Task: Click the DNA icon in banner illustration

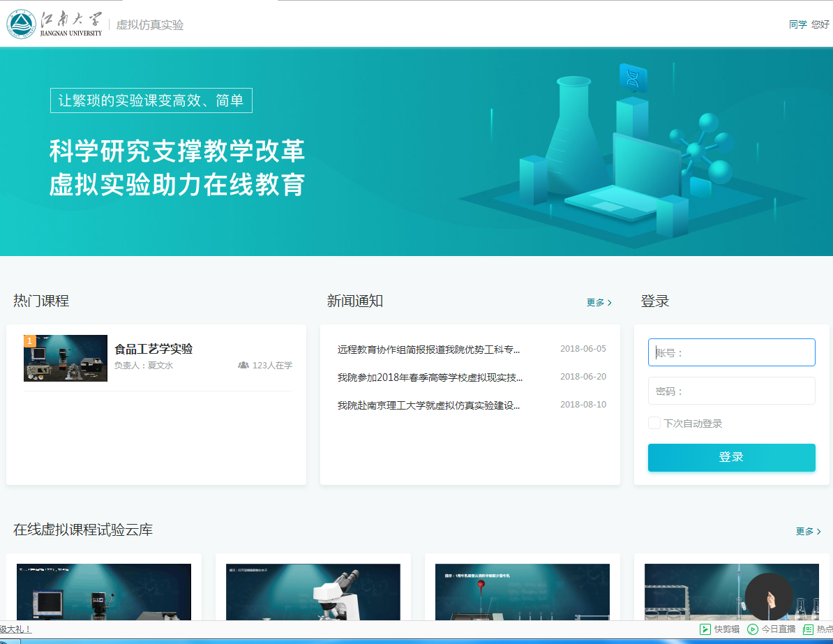Action: coord(633,78)
